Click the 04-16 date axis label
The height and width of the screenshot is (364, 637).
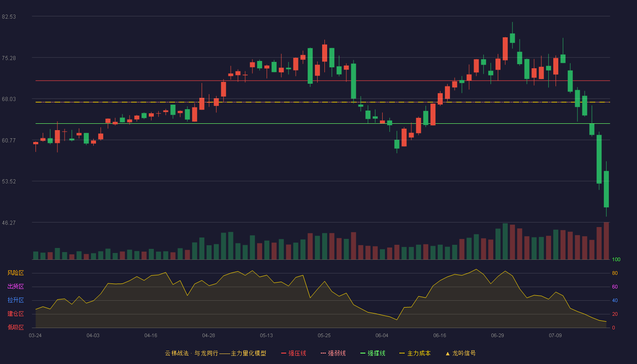point(151,335)
